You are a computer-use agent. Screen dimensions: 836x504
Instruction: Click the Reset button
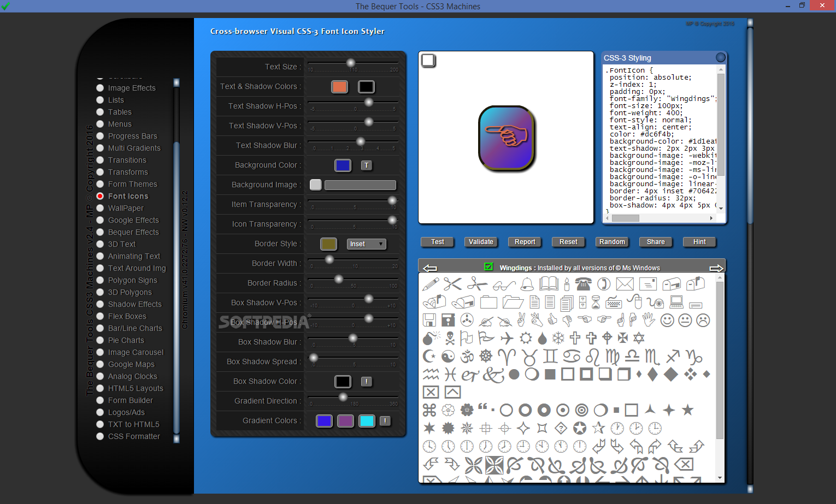pyautogui.click(x=568, y=242)
